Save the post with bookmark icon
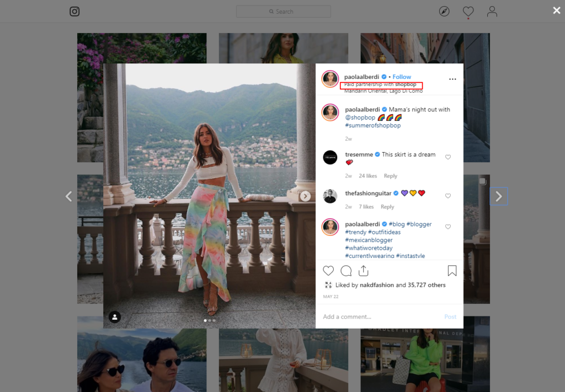The height and width of the screenshot is (392, 565). click(x=452, y=271)
